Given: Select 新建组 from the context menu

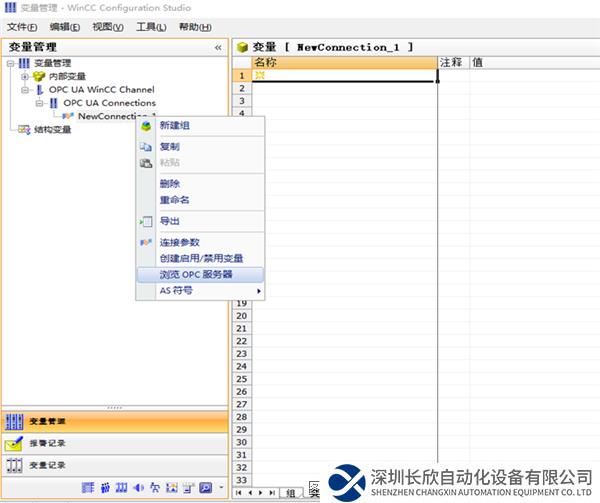Looking at the screenshot, I should tap(175, 126).
